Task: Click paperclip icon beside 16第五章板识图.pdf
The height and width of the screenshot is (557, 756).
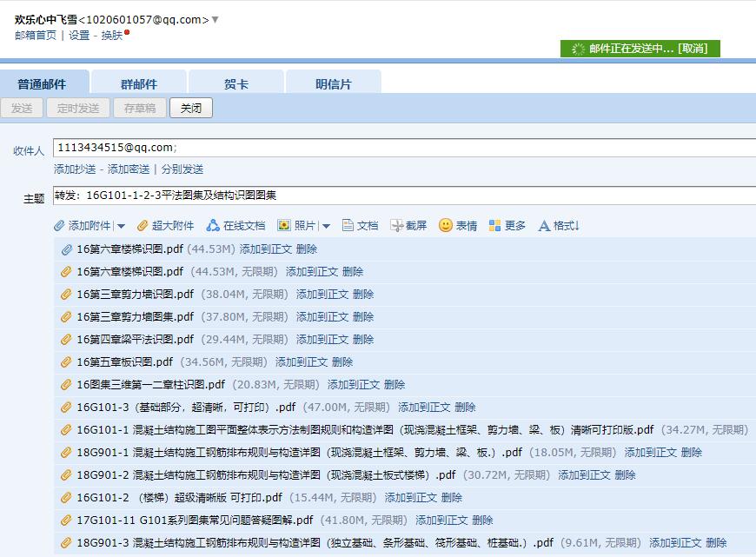Action: (67, 362)
